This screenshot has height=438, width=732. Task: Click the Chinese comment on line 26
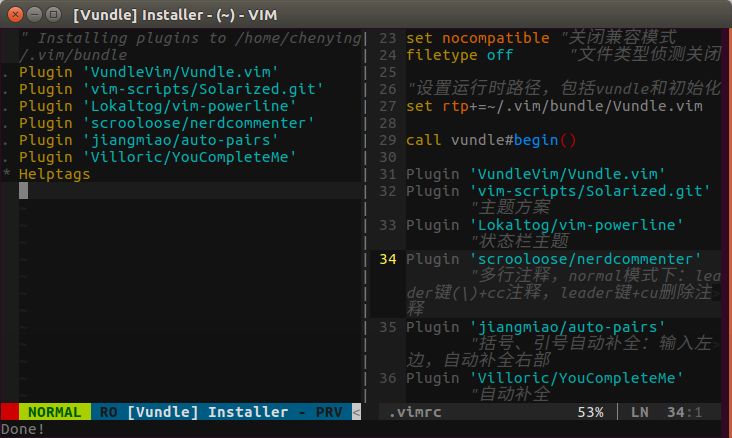point(564,88)
